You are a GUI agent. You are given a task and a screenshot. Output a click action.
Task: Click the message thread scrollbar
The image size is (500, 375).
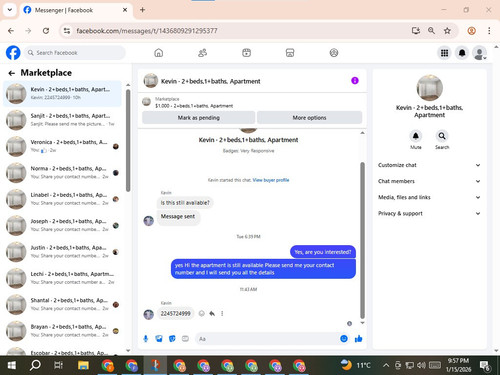coord(362,240)
